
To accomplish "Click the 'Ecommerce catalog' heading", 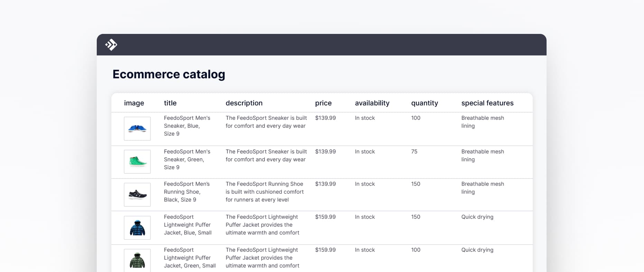I will coord(169,74).
